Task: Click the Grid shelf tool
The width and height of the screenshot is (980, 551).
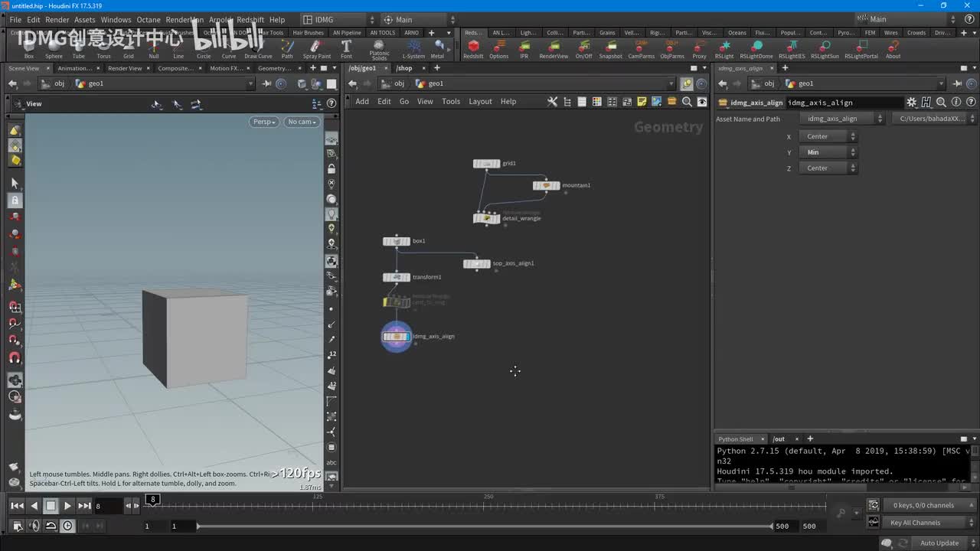Action: (x=129, y=50)
